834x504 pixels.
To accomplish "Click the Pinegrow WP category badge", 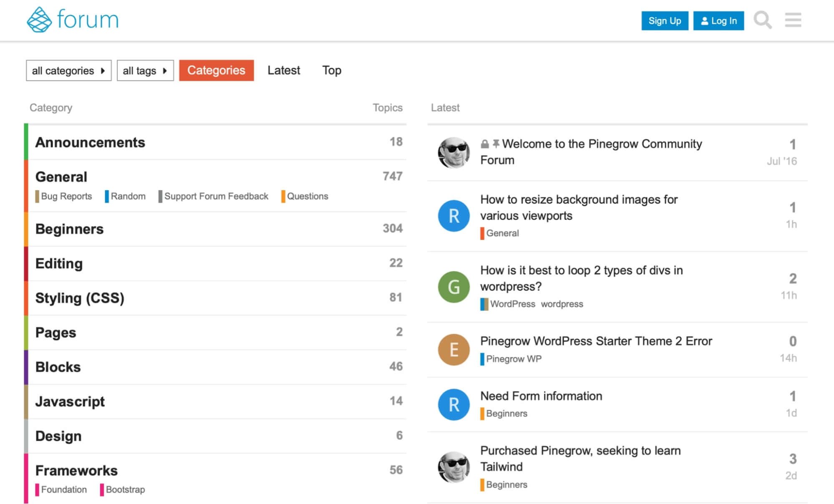I will pos(511,359).
